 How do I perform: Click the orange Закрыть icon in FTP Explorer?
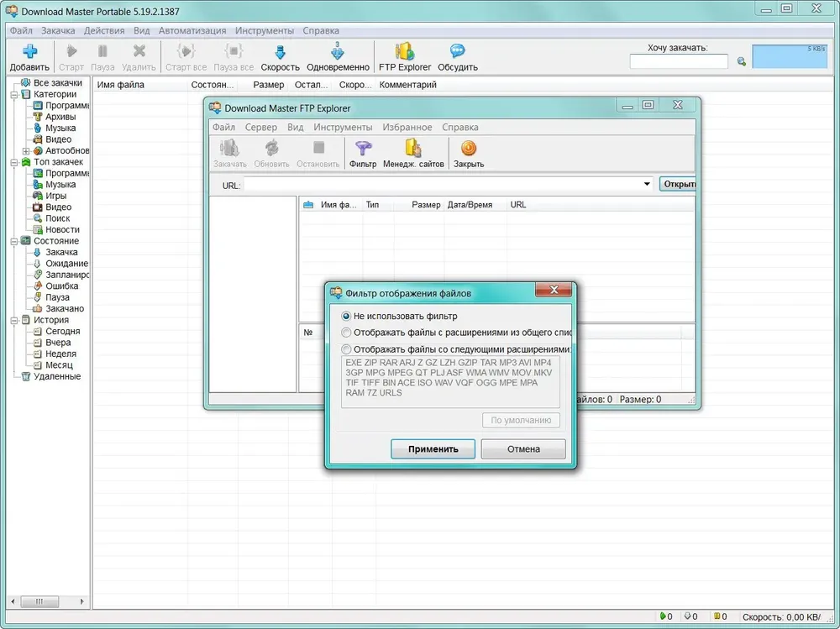coord(468,148)
